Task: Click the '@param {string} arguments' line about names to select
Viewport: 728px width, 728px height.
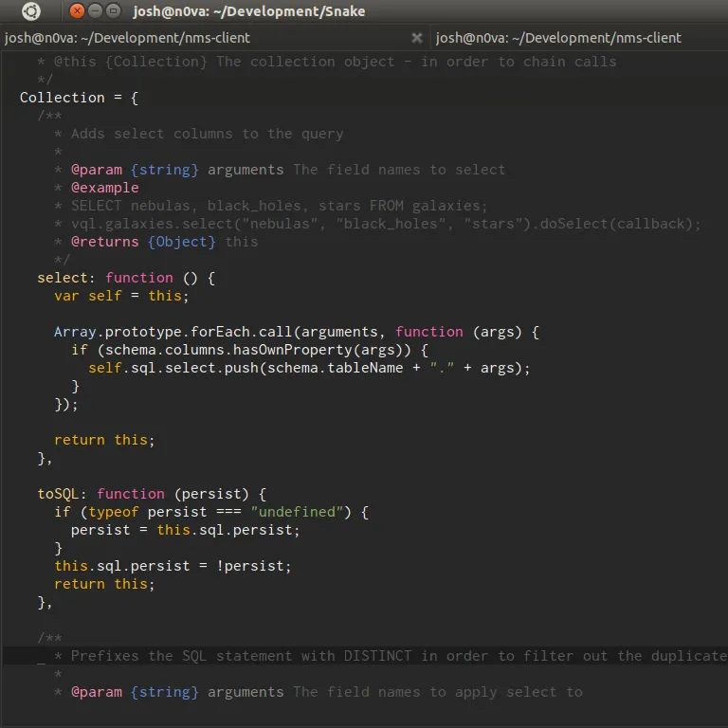Action: click(x=280, y=170)
